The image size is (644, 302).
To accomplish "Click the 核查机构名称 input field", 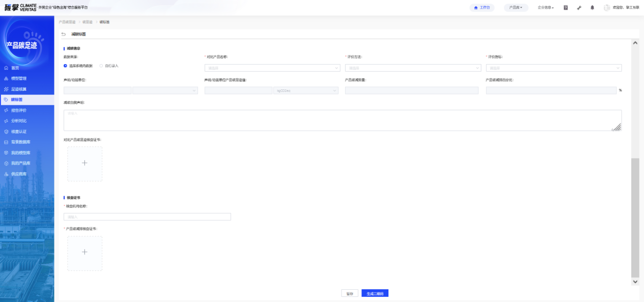I will coord(147,217).
